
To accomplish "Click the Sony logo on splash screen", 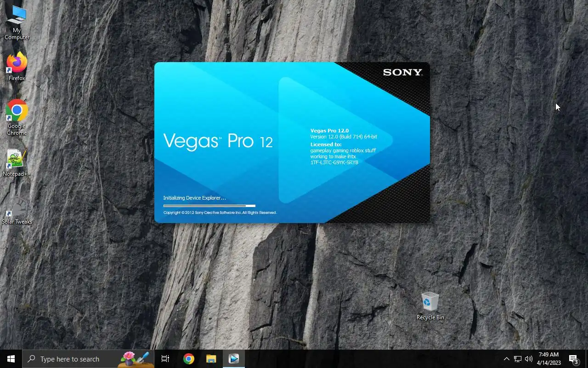I will tap(402, 72).
